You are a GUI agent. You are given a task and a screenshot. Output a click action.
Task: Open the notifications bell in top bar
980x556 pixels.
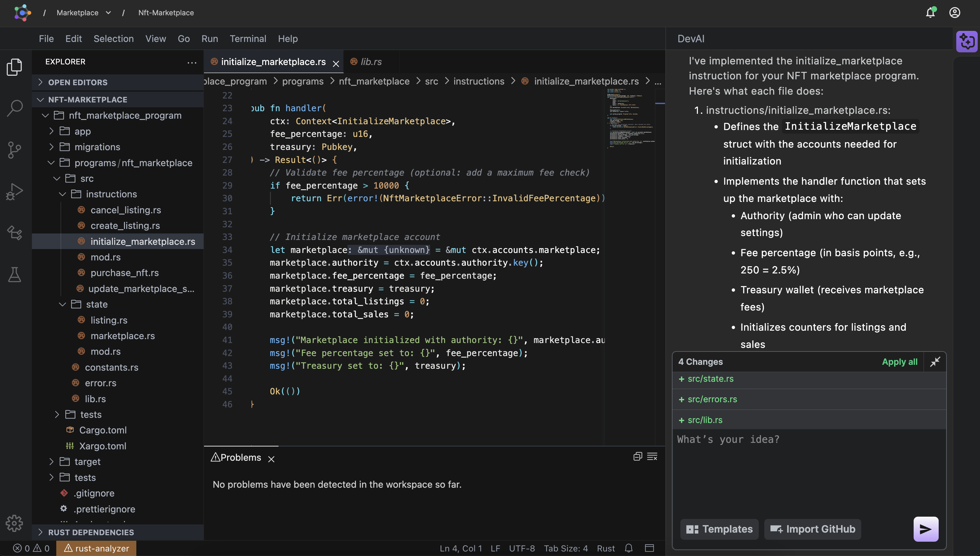point(930,13)
